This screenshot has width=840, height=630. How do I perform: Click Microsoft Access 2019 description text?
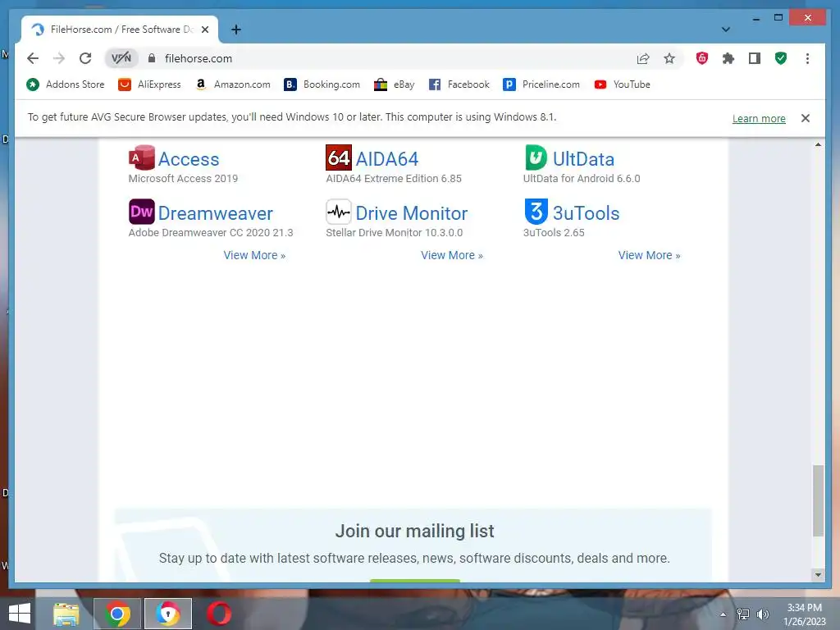[x=183, y=178]
